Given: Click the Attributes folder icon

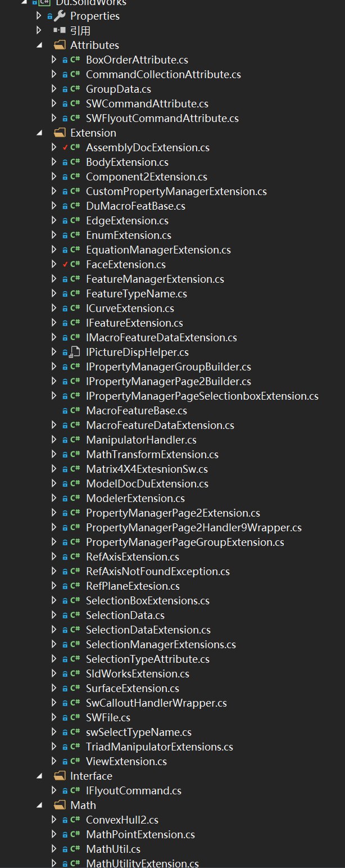Looking at the screenshot, I should pos(60,45).
